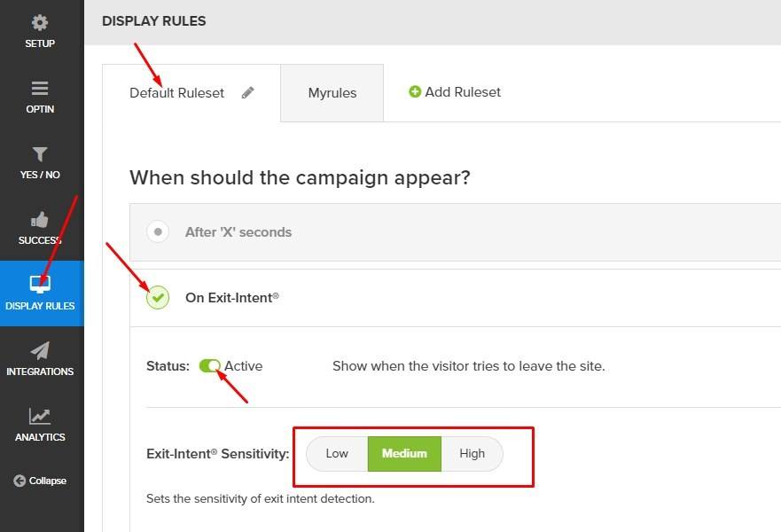Click the green plus Add Ruleset icon
Screen dimensions: 781x532
click(x=415, y=91)
